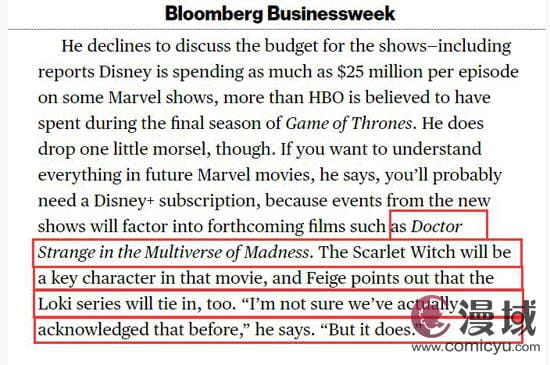The width and height of the screenshot is (550, 365).
Task: Click the phrase a key character
Action: 97,279
